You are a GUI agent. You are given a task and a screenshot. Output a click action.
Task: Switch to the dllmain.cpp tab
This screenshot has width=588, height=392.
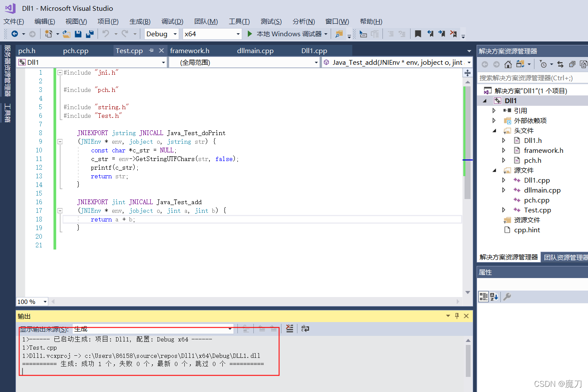tap(255, 51)
